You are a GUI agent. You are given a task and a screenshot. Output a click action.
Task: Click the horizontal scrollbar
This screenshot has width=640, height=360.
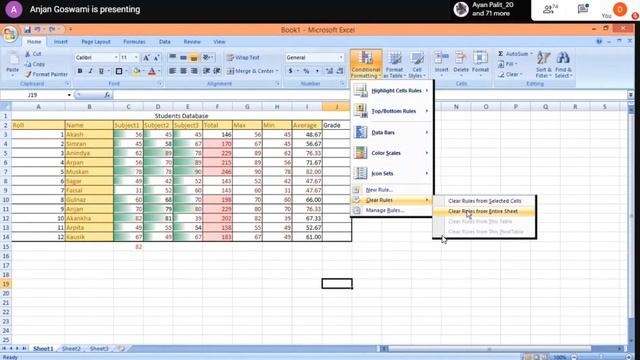[489, 349]
